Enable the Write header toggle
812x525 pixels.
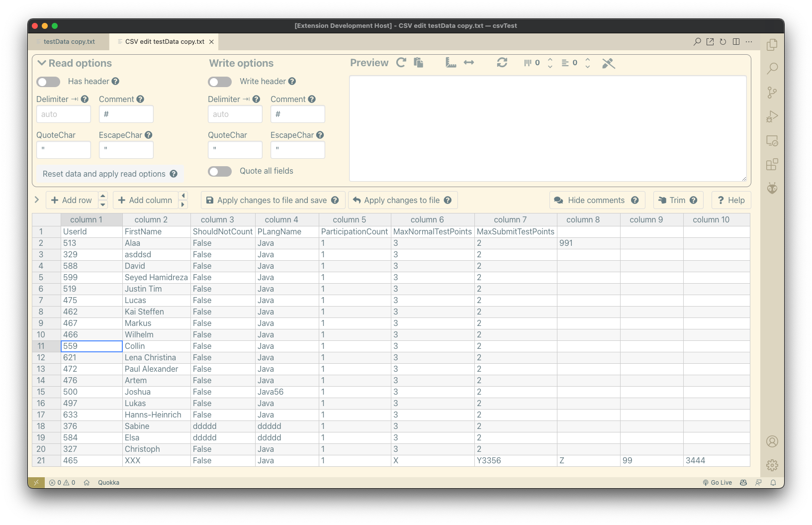220,82
